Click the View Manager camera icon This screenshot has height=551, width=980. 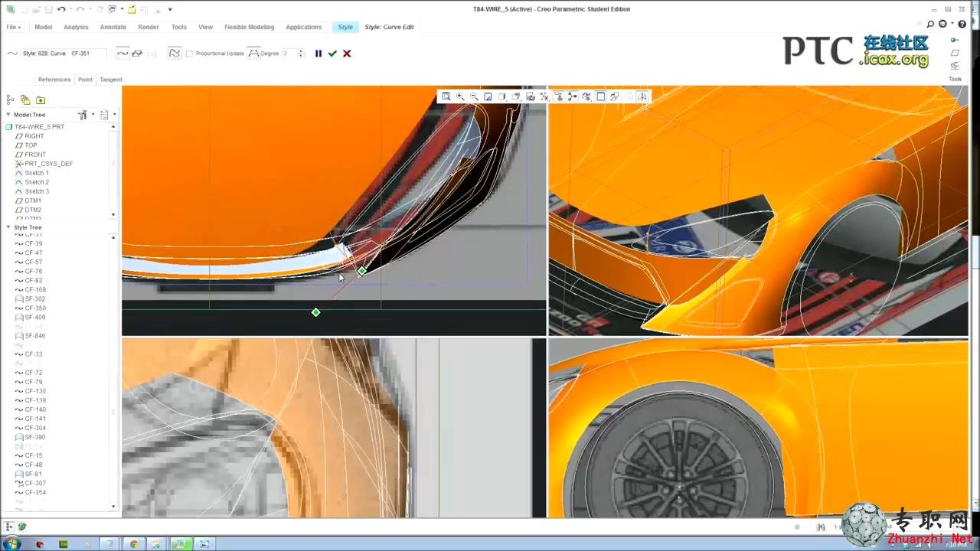(530, 96)
